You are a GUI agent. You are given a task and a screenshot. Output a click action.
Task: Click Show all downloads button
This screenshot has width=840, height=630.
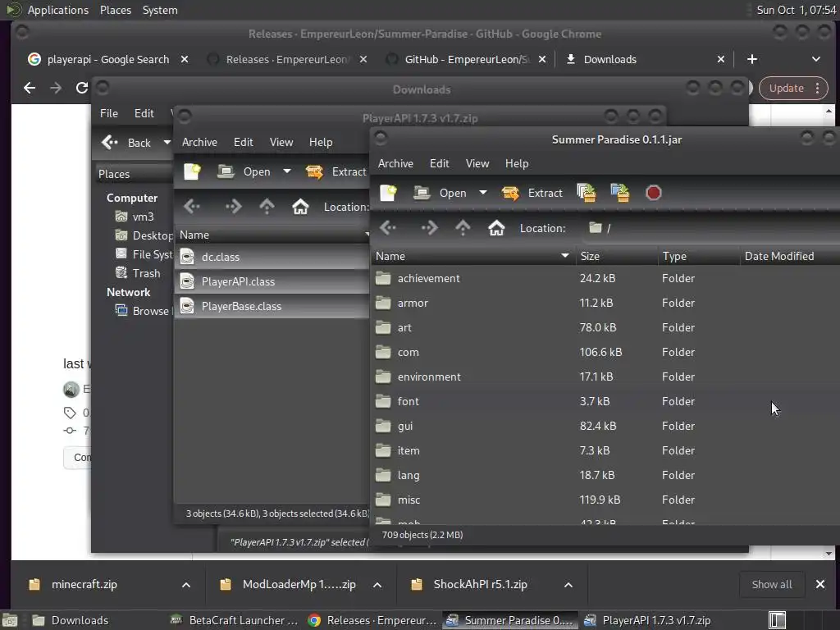coord(771,584)
